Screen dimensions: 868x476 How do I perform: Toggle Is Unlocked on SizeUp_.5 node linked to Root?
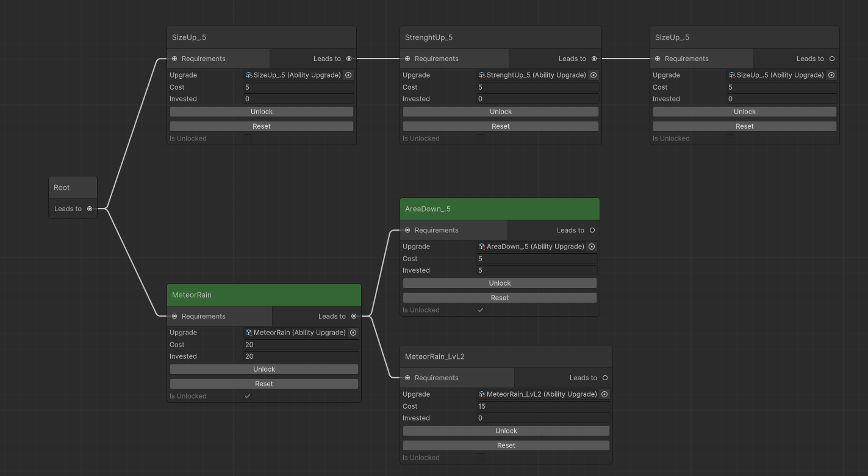coord(248,139)
